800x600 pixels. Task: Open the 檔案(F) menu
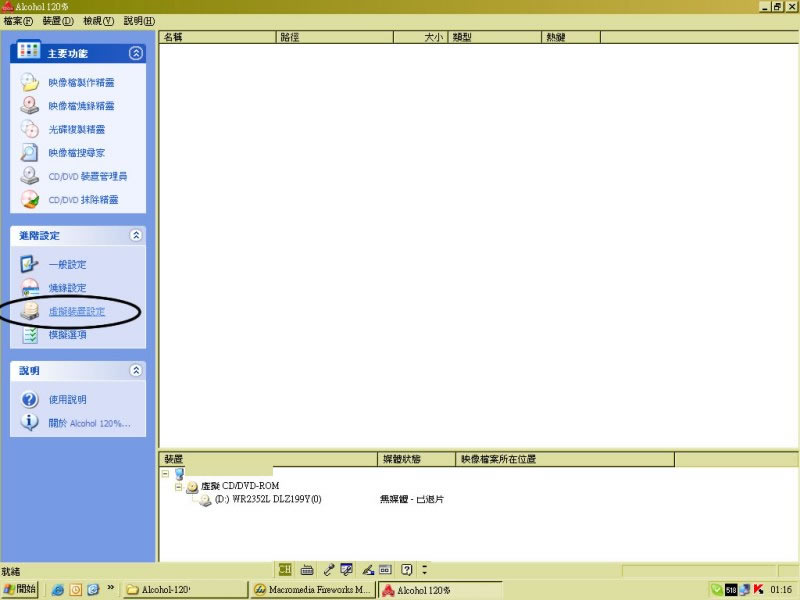[18, 21]
